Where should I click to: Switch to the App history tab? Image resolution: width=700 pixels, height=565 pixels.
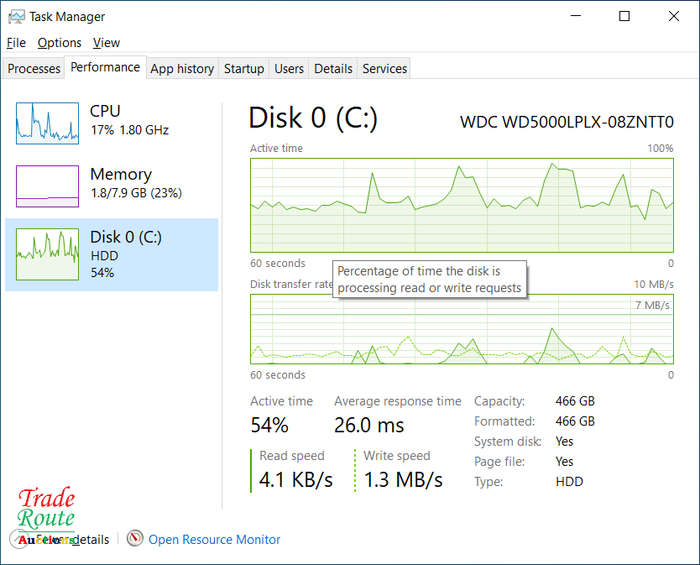(182, 69)
